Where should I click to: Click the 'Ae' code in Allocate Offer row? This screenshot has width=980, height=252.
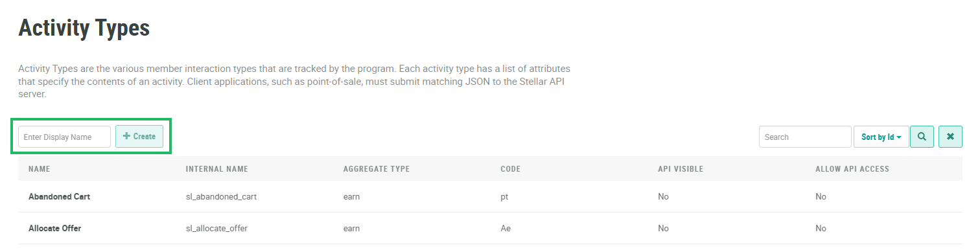pyautogui.click(x=506, y=228)
